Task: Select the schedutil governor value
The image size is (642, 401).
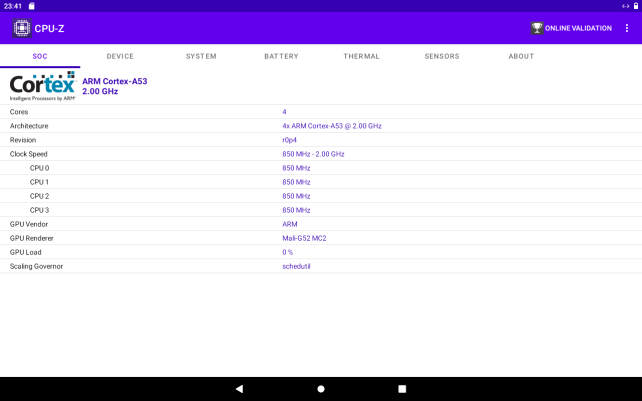Action: click(296, 266)
